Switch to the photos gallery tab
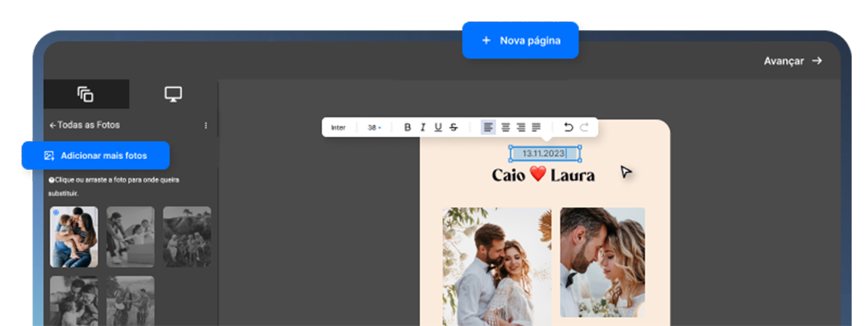This screenshot has height=326, width=868. coord(86,95)
